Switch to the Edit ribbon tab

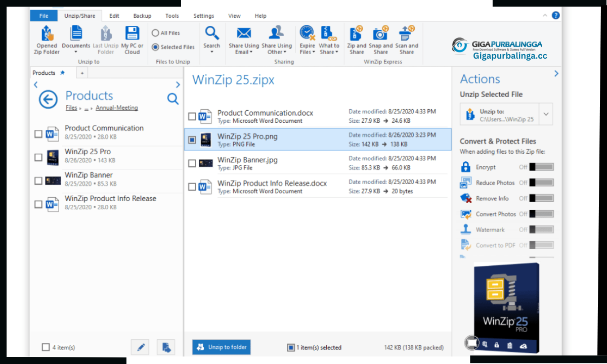tap(114, 16)
